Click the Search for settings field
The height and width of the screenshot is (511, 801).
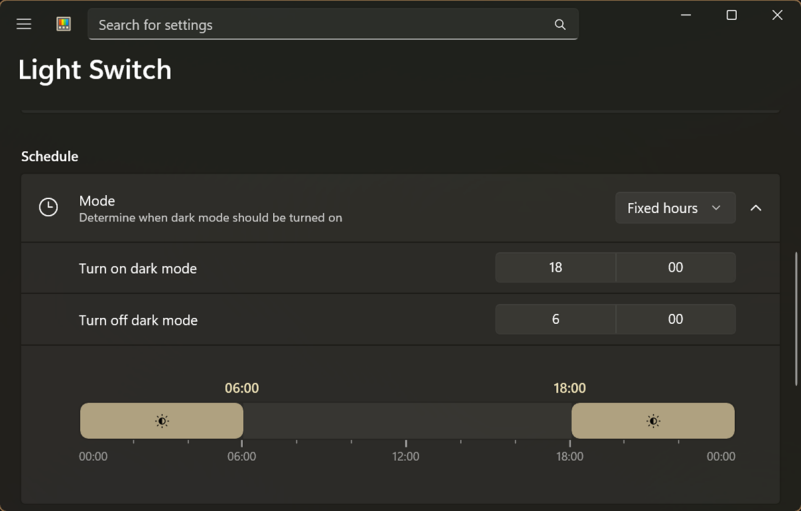320,25
